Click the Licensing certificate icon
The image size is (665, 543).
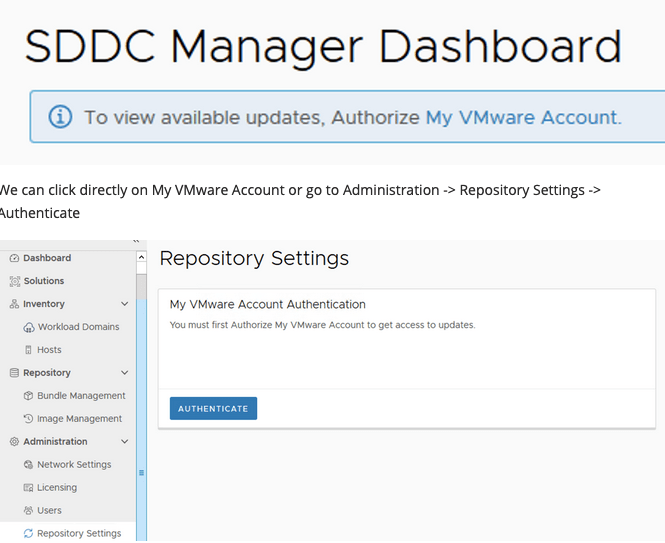tap(28, 488)
